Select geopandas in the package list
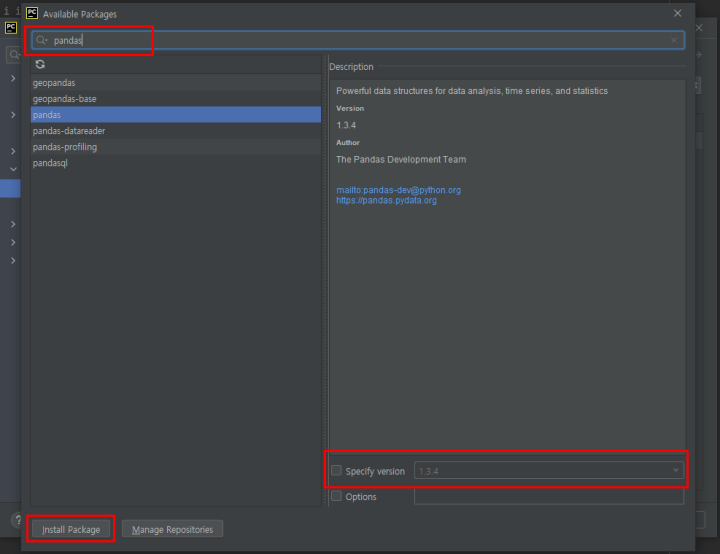The height and width of the screenshot is (554, 720). click(176, 83)
